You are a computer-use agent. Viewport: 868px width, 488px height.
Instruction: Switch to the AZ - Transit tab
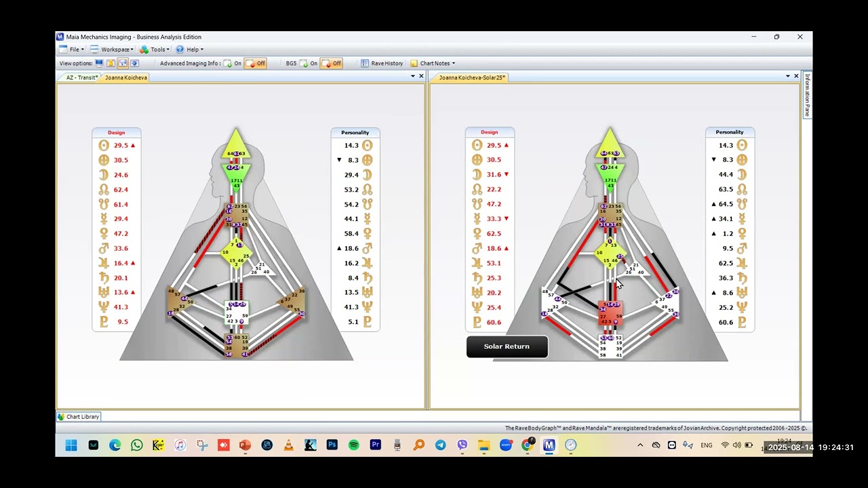80,77
